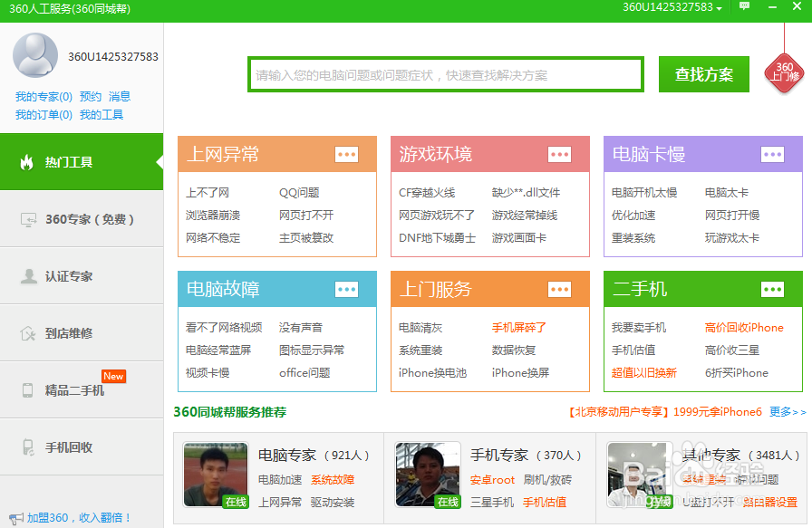Click the megaphone icon near 加盟360
The width and height of the screenshot is (812, 528).
pyautogui.click(x=16, y=518)
